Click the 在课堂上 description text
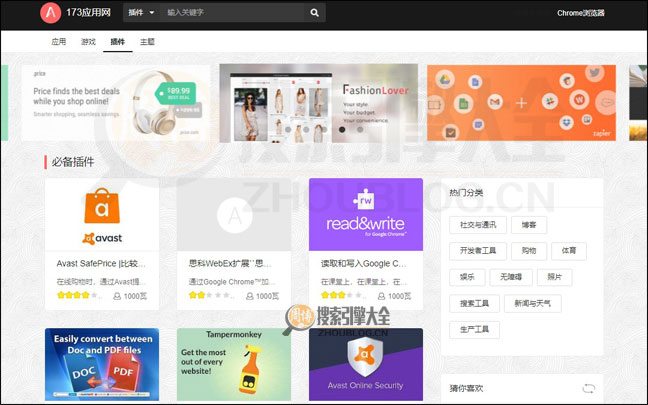This screenshot has width=648, height=405. (364, 282)
